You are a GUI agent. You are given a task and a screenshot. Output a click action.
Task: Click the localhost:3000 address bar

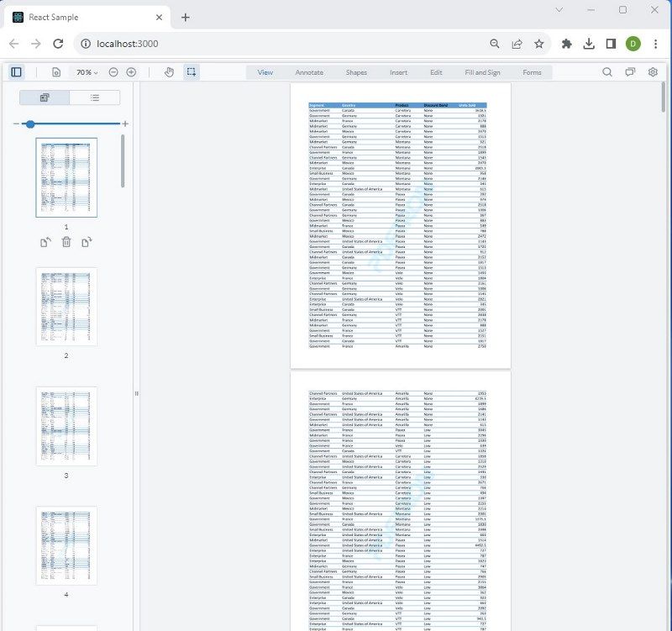pos(283,44)
